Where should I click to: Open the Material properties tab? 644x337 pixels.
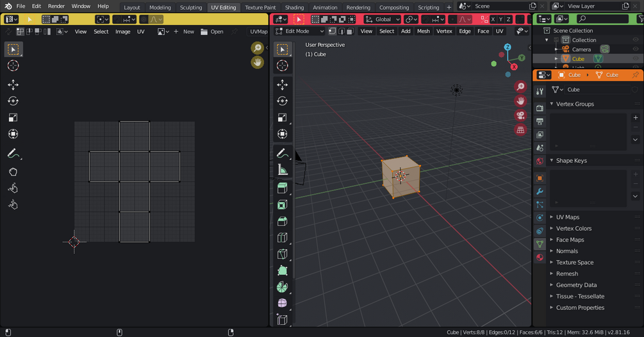click(540, 258)
